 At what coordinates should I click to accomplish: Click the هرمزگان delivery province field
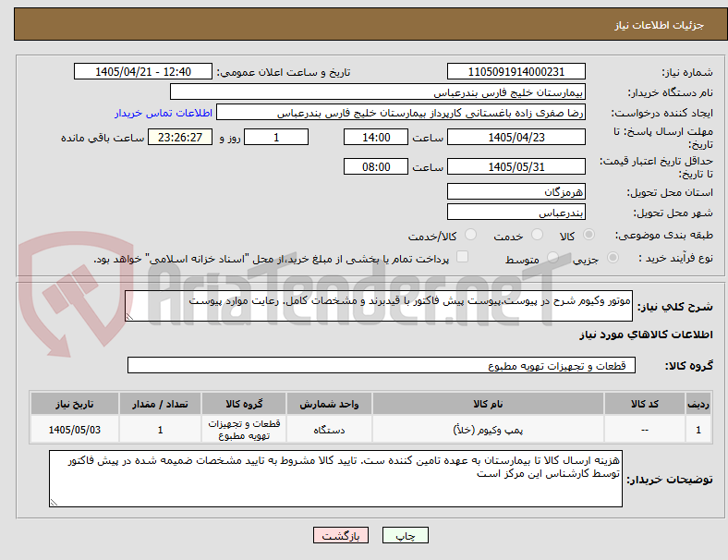(x=516, y=191)
